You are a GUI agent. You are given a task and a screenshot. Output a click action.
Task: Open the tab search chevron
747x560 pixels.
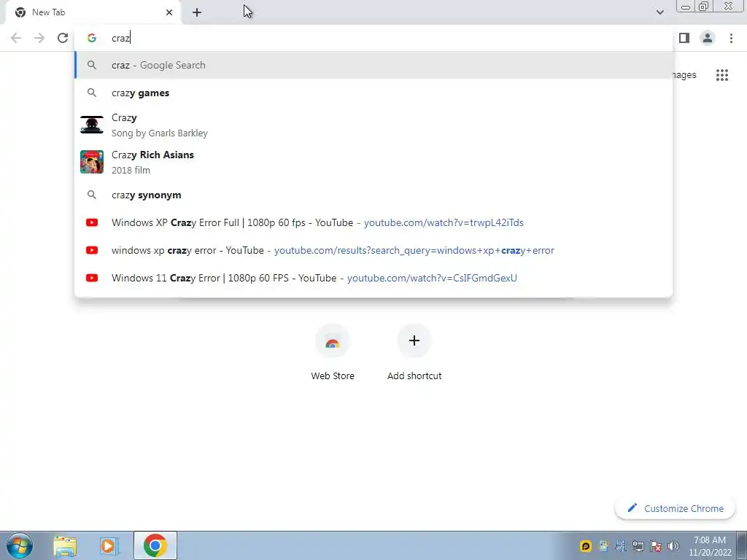(x=659, y=12)
